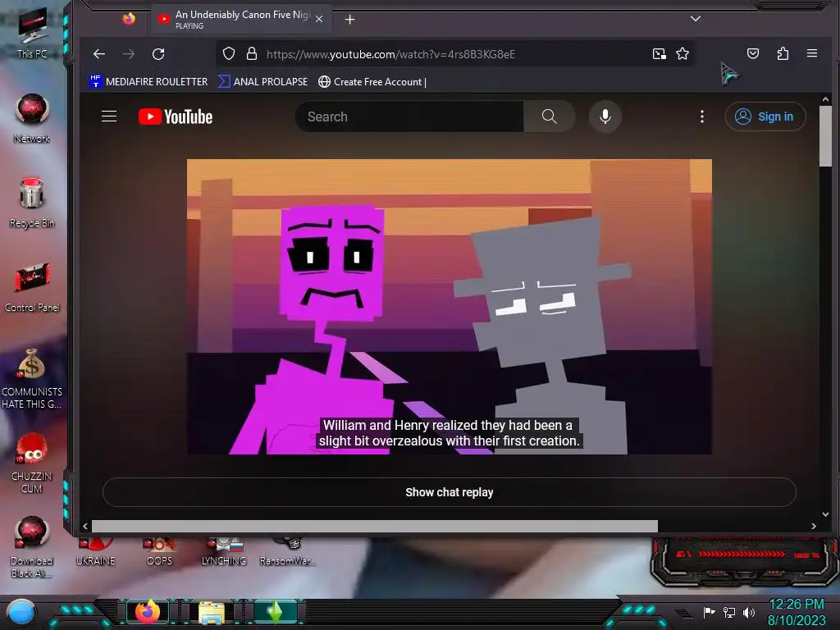Click Firefox on the taskbar

(148, 612)
